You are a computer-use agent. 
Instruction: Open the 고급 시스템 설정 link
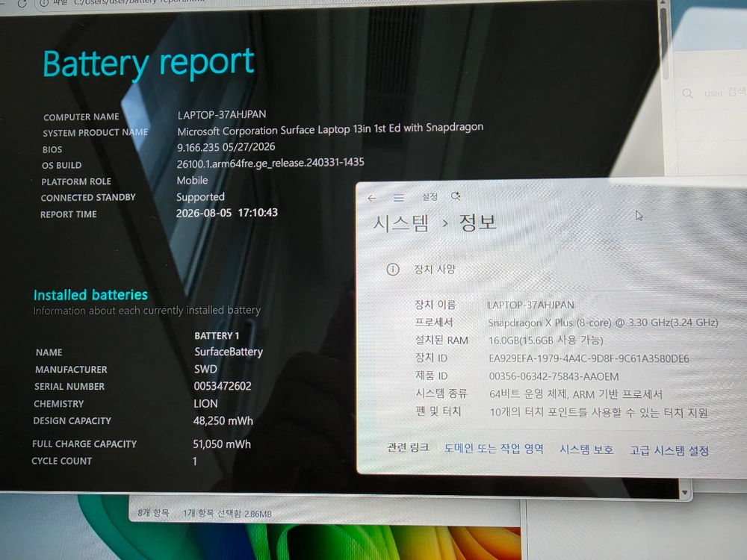pos(669,450)
